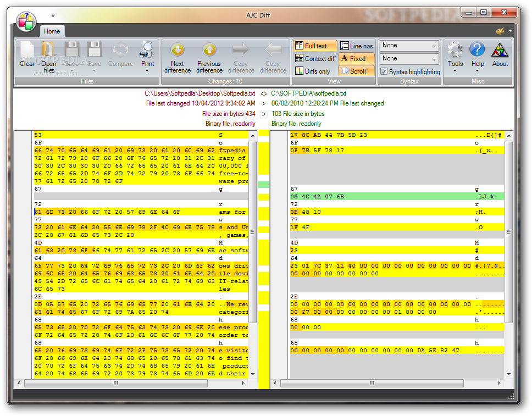This screenshot has width=532, height=416.
Task: Expand the Help dropdown arrow
Action: (478, 71)
